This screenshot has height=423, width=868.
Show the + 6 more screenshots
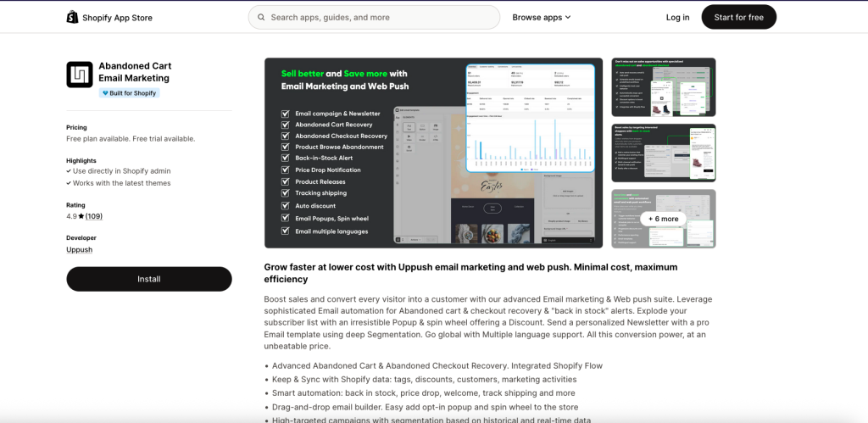click(663, 219)
